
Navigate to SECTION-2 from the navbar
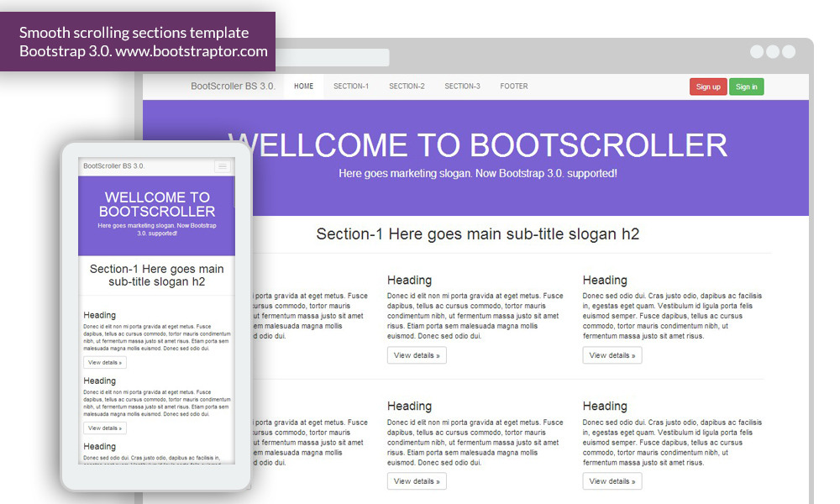407,87
